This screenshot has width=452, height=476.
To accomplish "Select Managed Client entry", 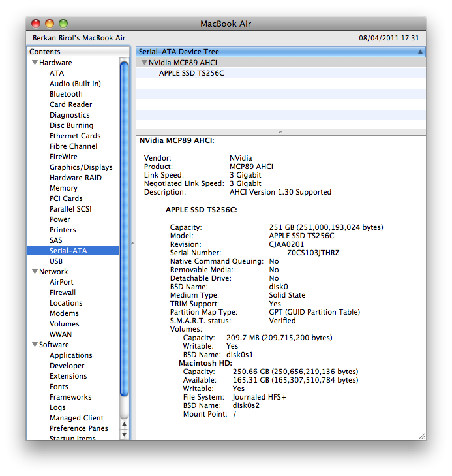I will pyautogui.click(x=76, y=418).
